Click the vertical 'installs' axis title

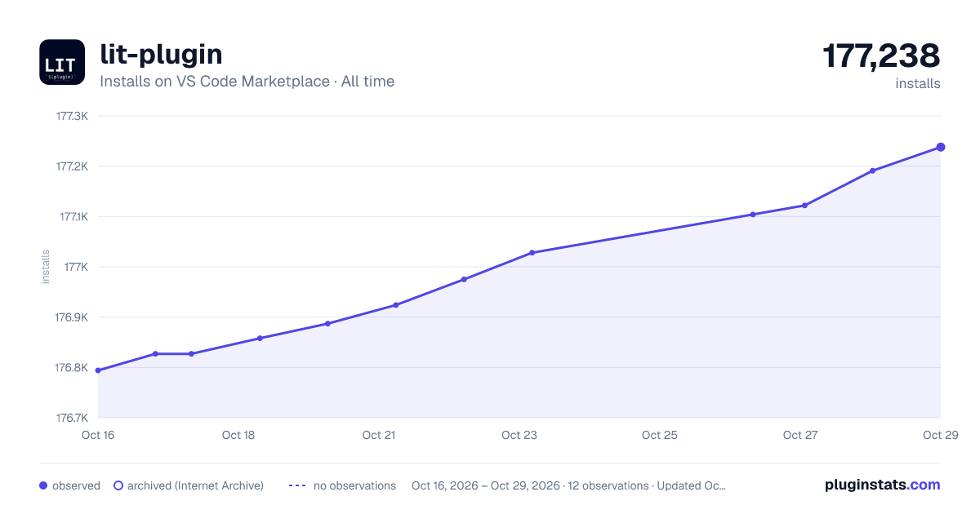point(46,267)
